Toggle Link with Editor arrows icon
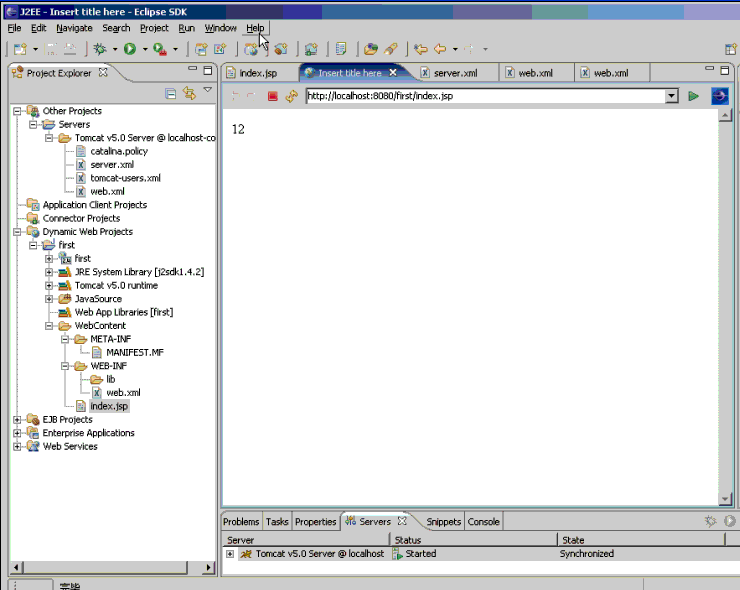 point(189,93)
